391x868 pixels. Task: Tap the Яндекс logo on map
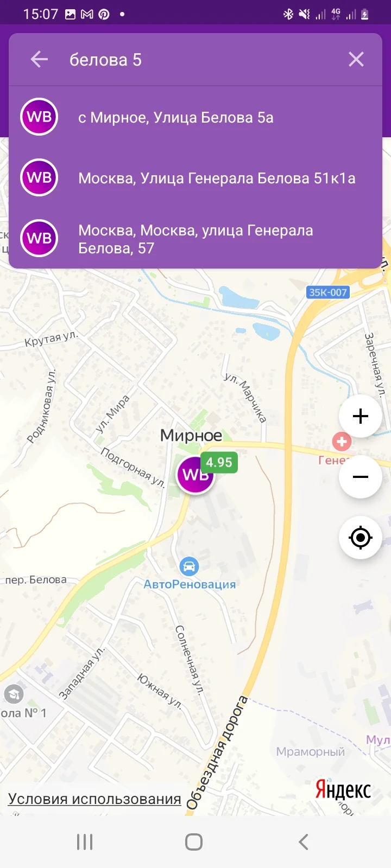coord(343,789)
